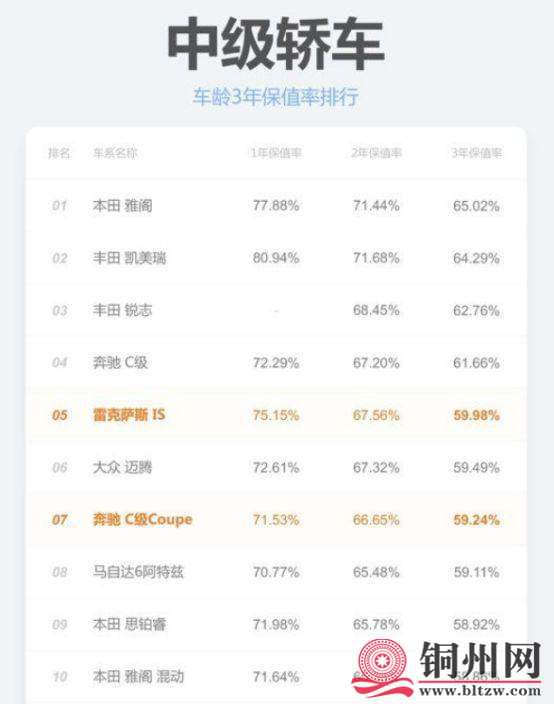The image size is (554, 704).
Task: Click the 排名 ranking column header
Action: (59, 153)
